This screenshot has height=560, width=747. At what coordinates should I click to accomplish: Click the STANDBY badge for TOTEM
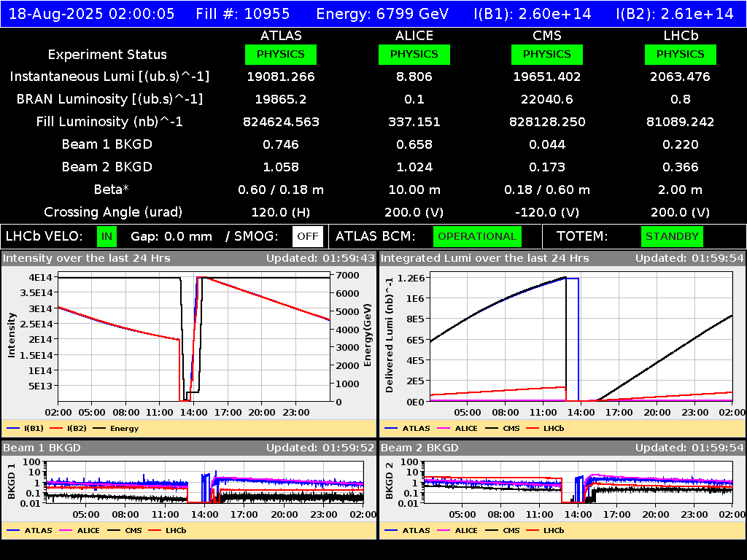672,236
